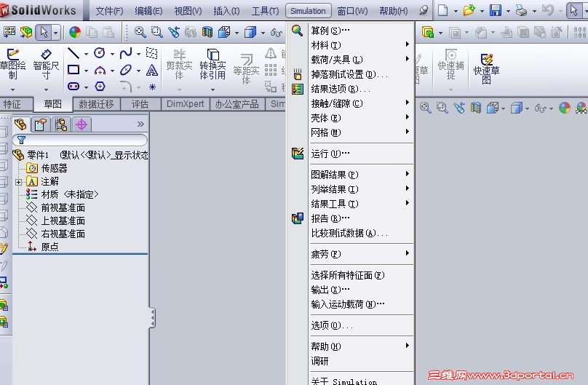Expand the 载荷/夹具(L) submenu

pos(361,59)
